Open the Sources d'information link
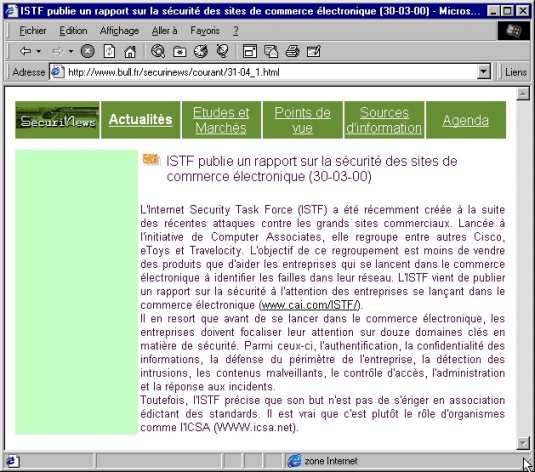535x472 pixels. [384, 120]
